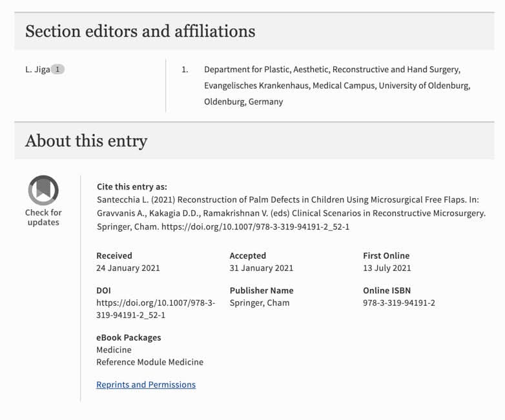
Task: Click the Received date 24 January 2021
Action: (x=128, y=268)
